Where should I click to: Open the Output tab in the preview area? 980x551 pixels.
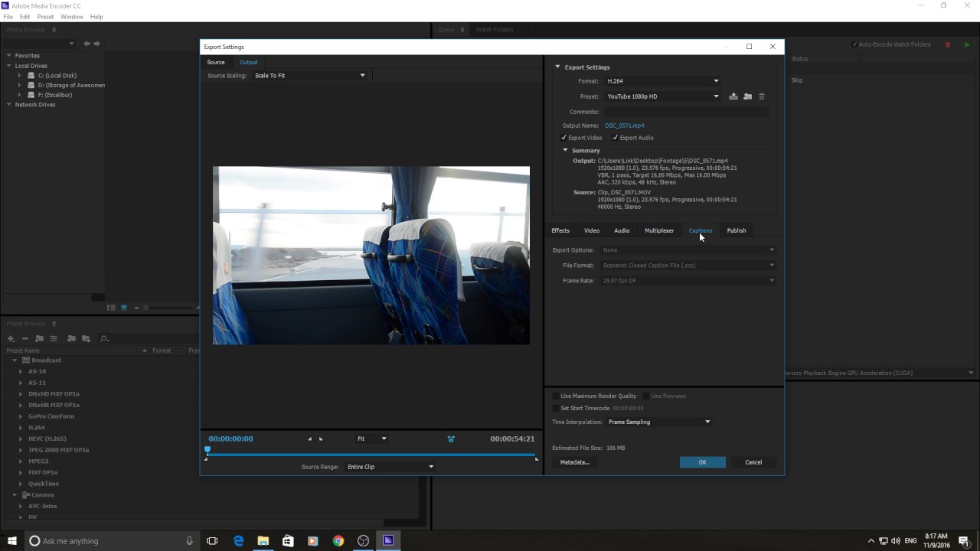tap(248, 62)
